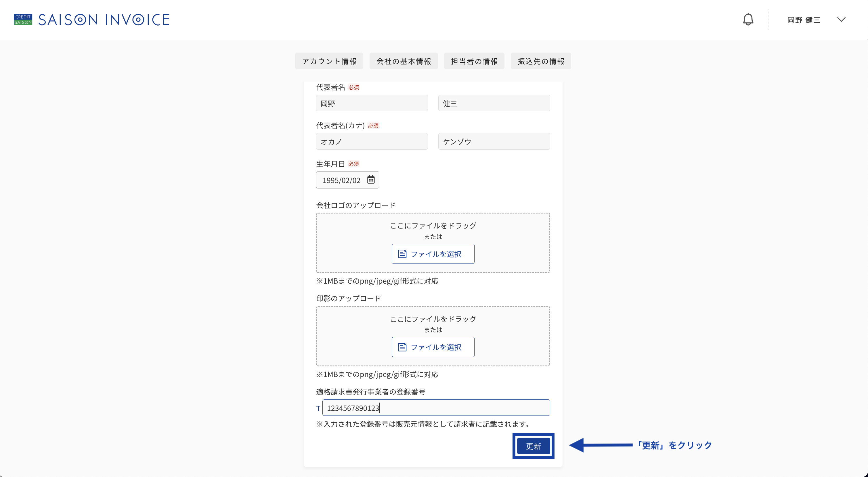The width and height of the screenshot is (868, 477).
Task: Click the 印影のアップロード label
Action: [348, 298]
